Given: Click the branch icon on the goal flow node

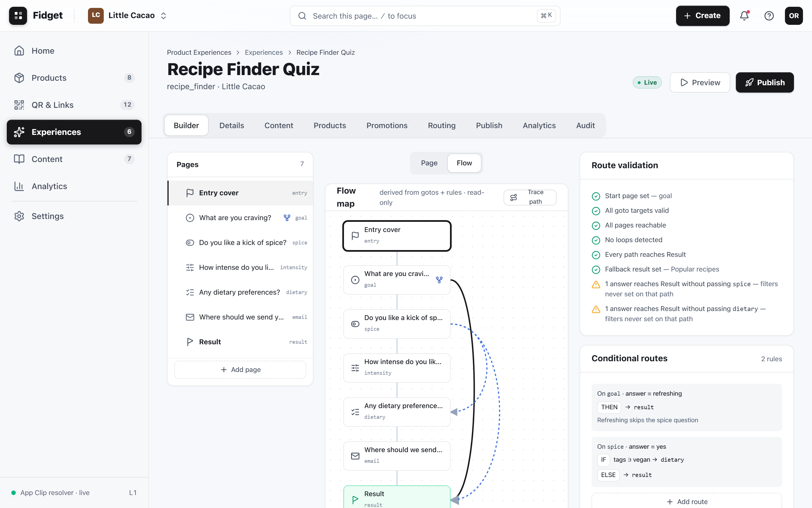Looking at the screenshot, I should pos(439,280).
